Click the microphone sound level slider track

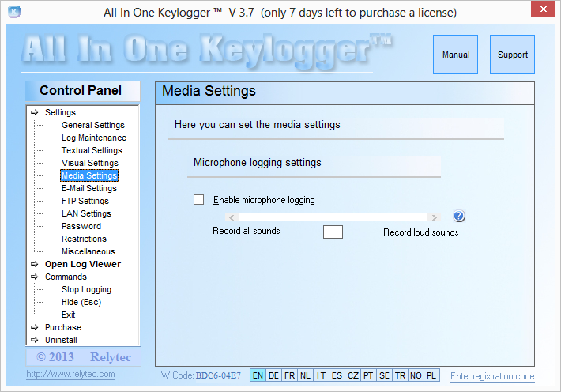(x=332, y=217)
